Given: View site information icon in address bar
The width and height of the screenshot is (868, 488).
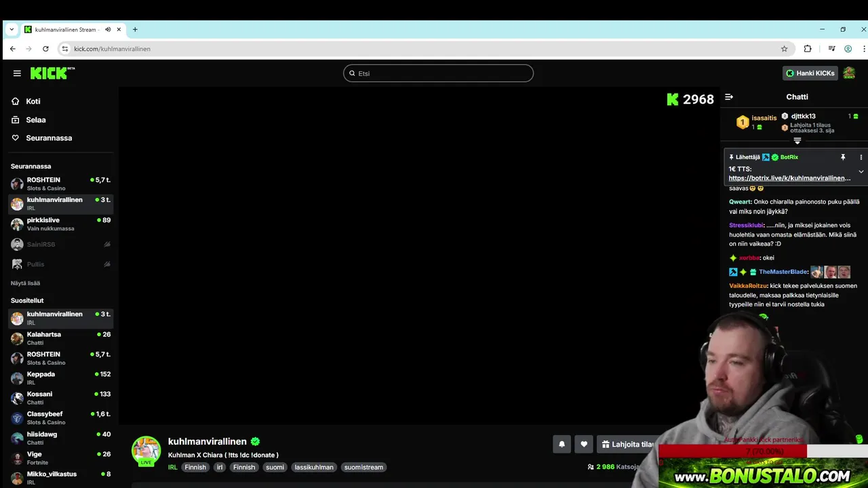Looking at the screenshot, I should pyautogui.click(x=65, y=49).
